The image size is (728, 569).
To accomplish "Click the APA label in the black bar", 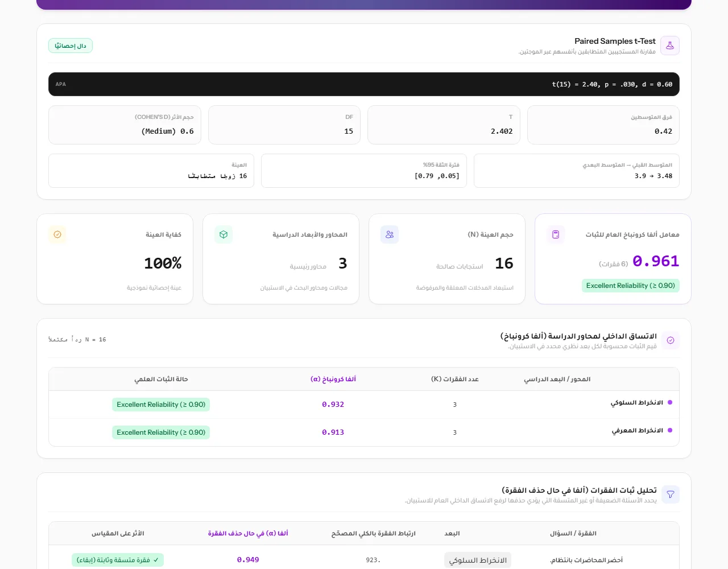I will (x=61, y=84).
